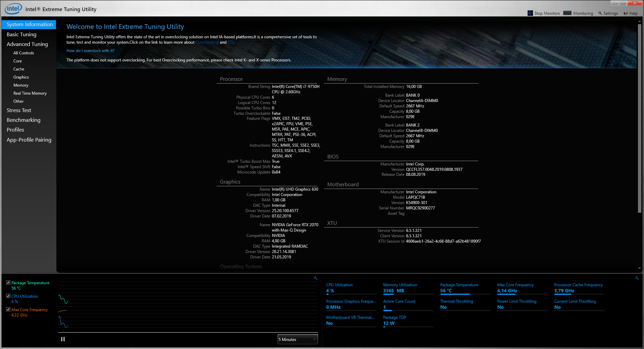Uncheck Package Temperature graph checkbox
Image resolution: width=644 pixels, height=349 pixels.
[x=8, y=283]
